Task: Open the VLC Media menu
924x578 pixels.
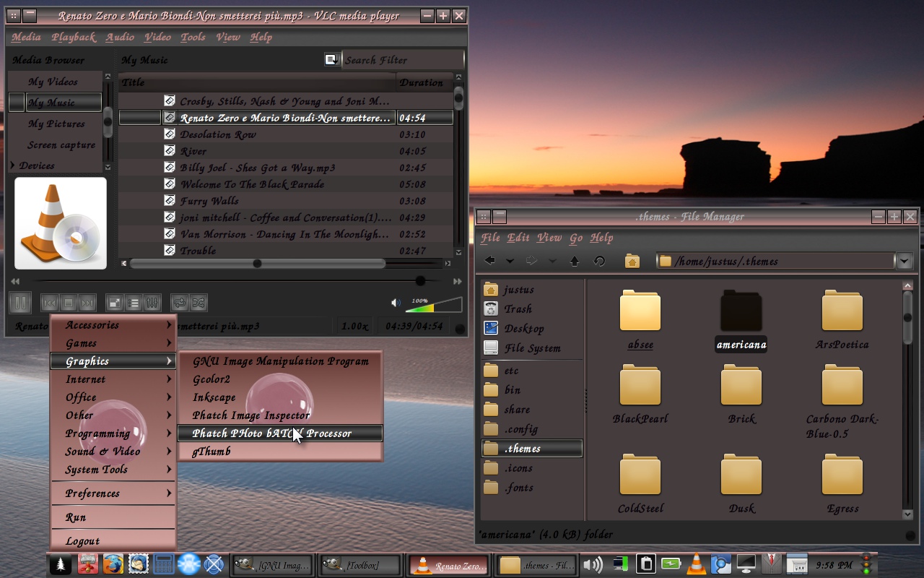Action: pos(27,37)
